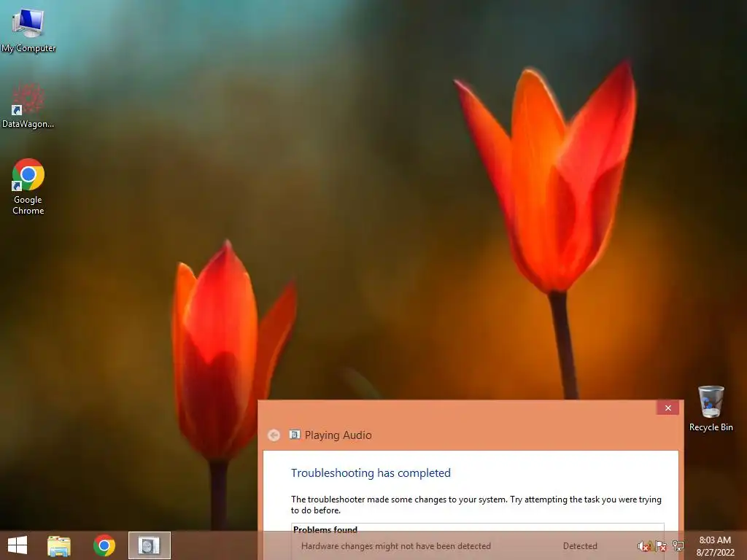Open the clock showing 8:03 AM
747x560 pixels.
[x=715, y=546]
